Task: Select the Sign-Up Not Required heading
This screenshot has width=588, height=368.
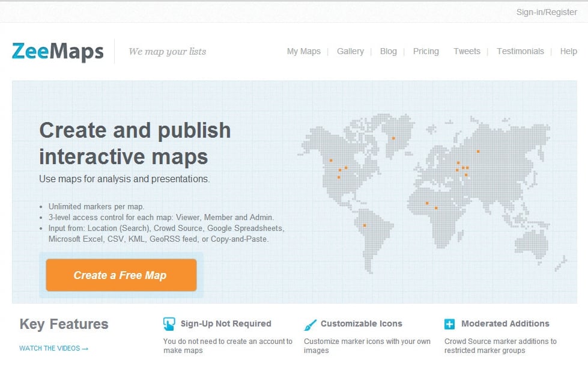Action: (x=226, y=324)
